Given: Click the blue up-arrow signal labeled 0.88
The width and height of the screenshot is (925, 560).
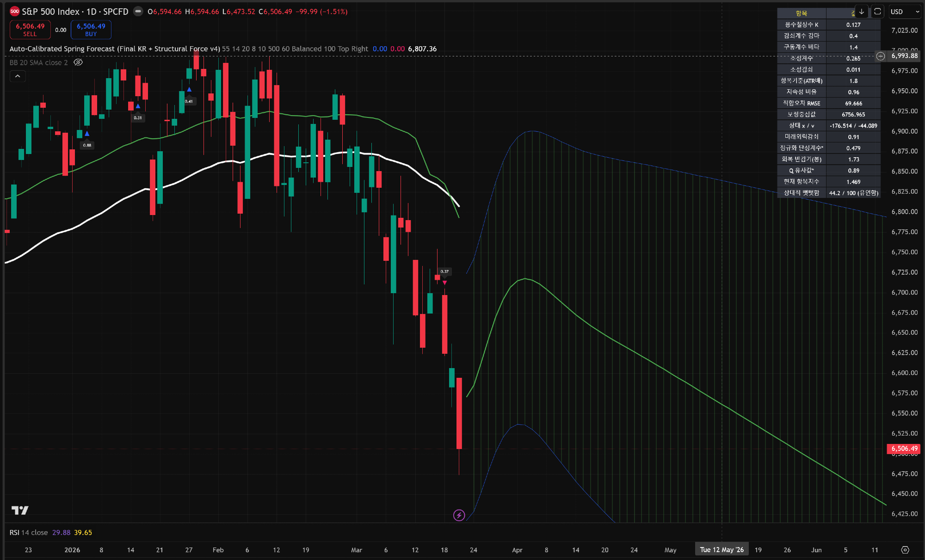Looking at the screenshot, I should 87,134.
